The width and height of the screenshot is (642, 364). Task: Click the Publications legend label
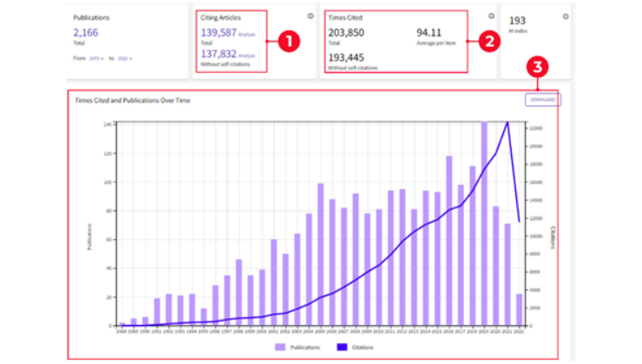click(305, 348)
